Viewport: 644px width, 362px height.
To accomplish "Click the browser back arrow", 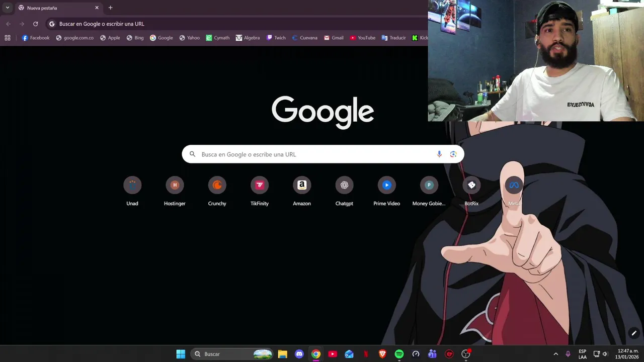I will [8, 24].
